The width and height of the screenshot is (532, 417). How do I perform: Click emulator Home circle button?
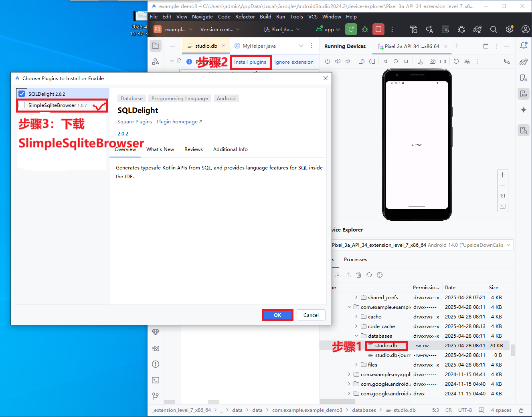click(396, 61)
